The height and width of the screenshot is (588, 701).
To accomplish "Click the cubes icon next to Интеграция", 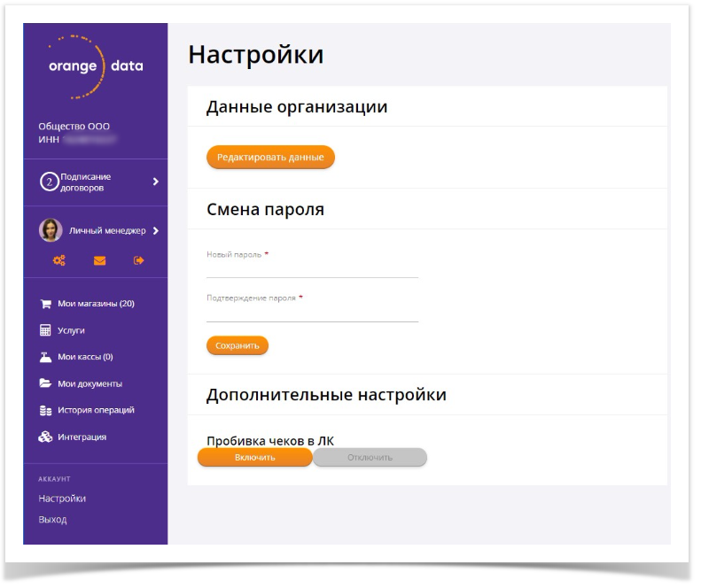I will pos(45,437).
